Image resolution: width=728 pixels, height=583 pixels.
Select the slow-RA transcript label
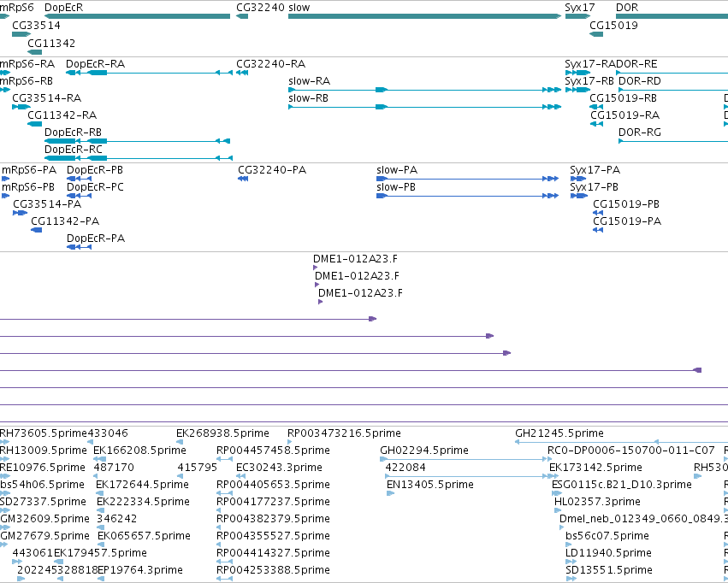pos(309,80)
